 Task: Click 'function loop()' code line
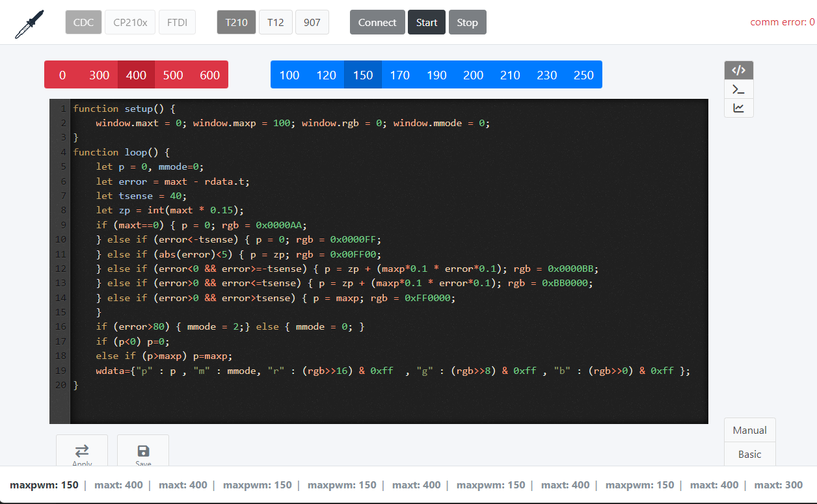(121, 152)
